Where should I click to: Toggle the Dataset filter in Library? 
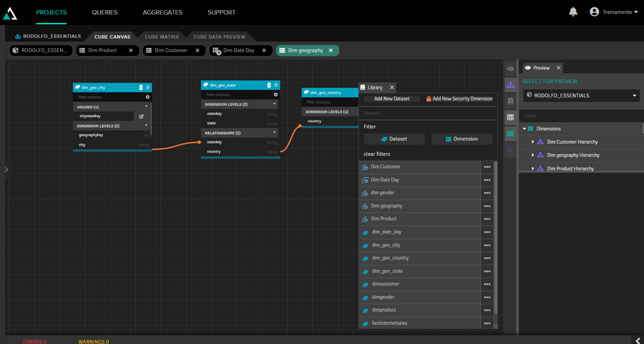(x=393, y=139)
